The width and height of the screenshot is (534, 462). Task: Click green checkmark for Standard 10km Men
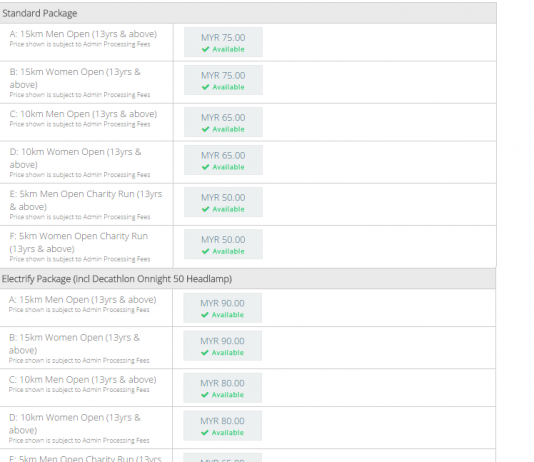coord(205,129)
